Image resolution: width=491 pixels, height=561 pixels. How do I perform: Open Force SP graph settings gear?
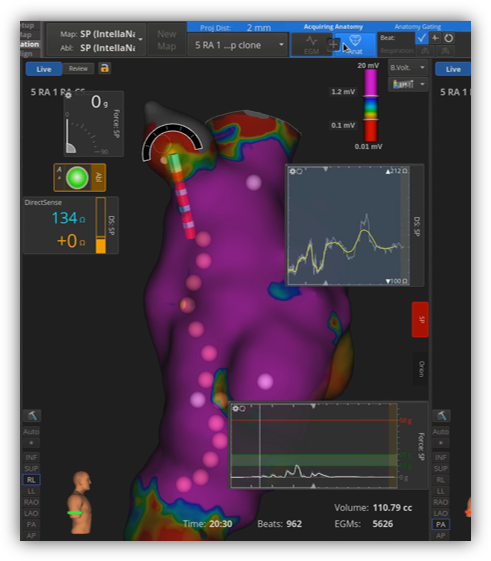(235, 408)
